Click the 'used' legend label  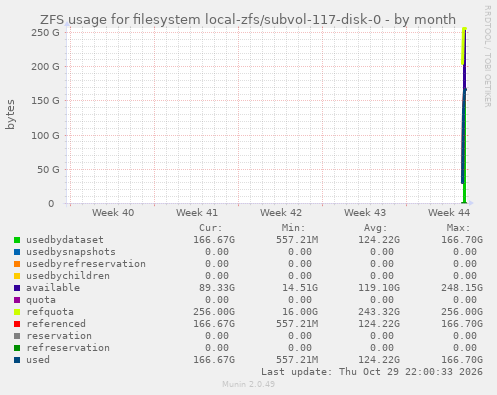coord(38,360)
